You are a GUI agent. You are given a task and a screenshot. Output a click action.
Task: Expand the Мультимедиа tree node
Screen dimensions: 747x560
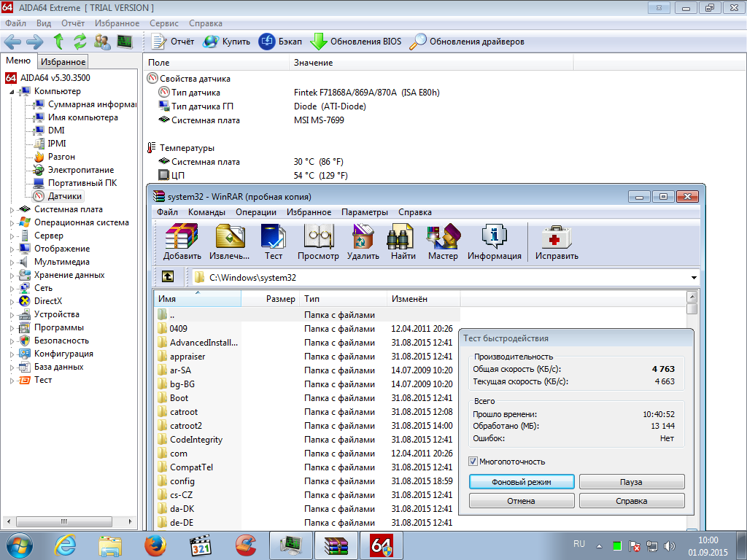pos(12,262)
